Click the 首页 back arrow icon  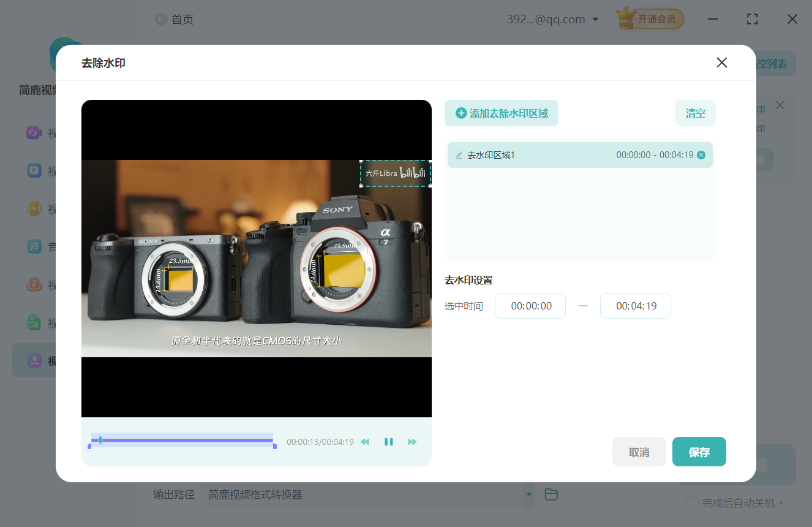click(160, 20)
